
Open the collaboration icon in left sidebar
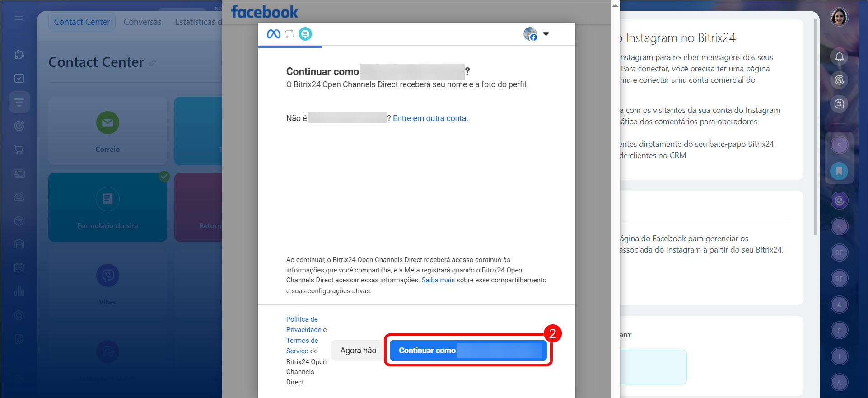coord(19,55)
